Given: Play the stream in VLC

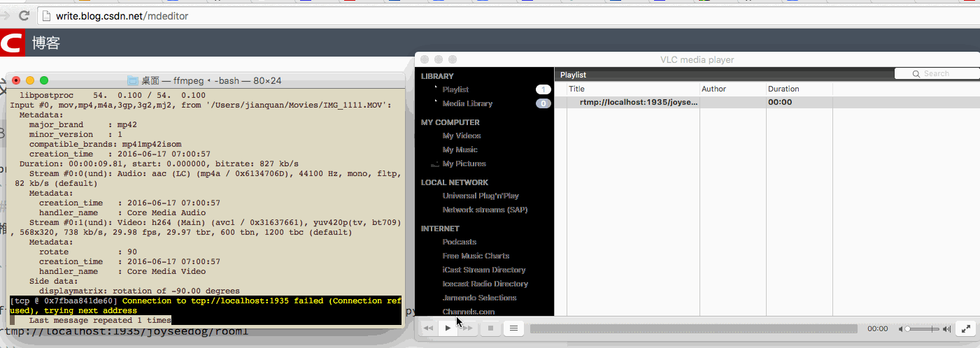Looking at the screenshot, I should click(448, 328).
